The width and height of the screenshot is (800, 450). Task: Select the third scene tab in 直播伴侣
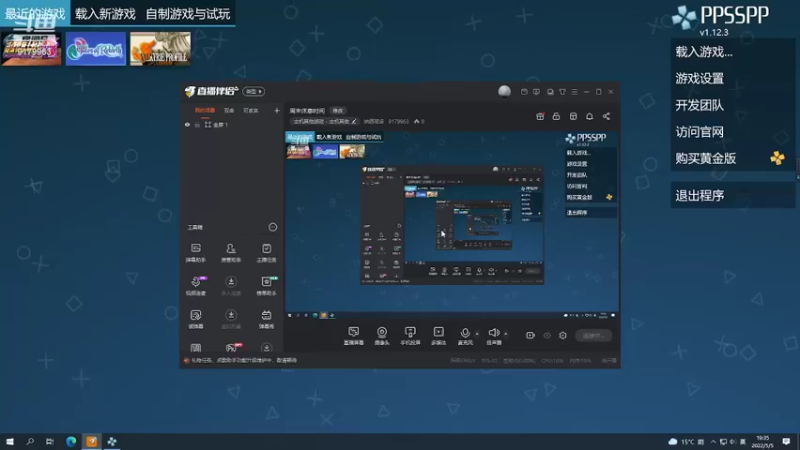(x=251, y=111)
